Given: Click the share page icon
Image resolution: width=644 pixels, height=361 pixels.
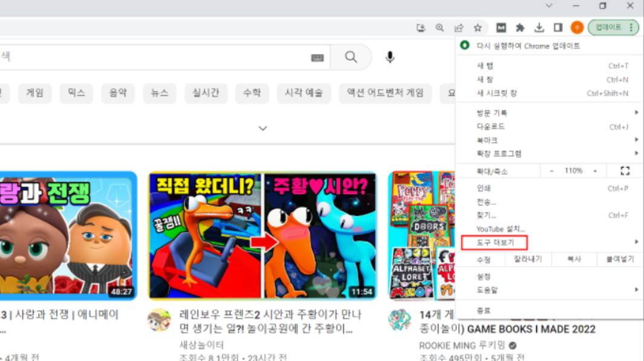Looking at the screenshot, I should point(459,28).
